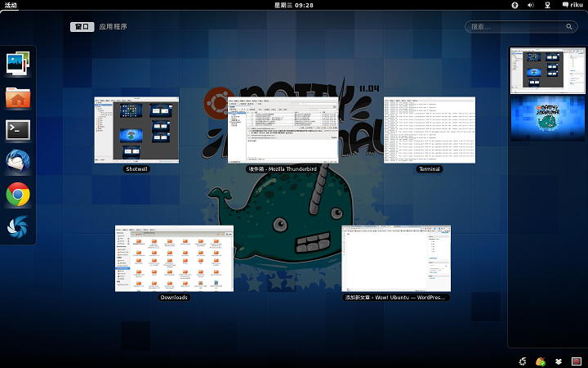Screen dimensions: 588x368
Task: Open the Home folder from the dash
Action: [x=18, y=97]
